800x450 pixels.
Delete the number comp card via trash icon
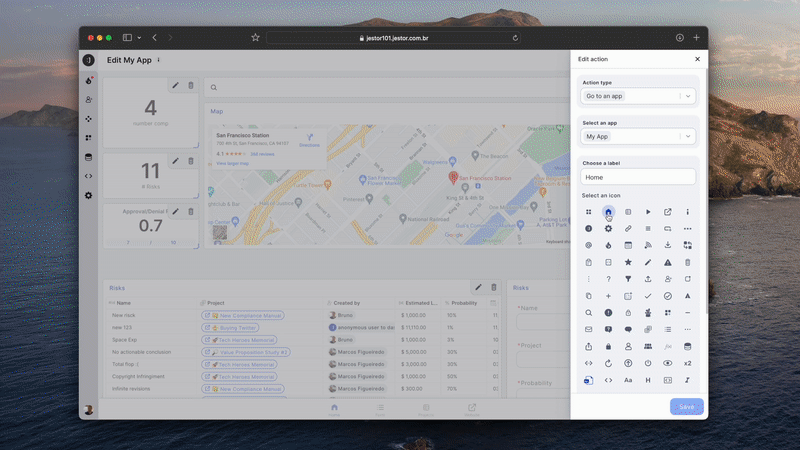[x=191, y=86]
